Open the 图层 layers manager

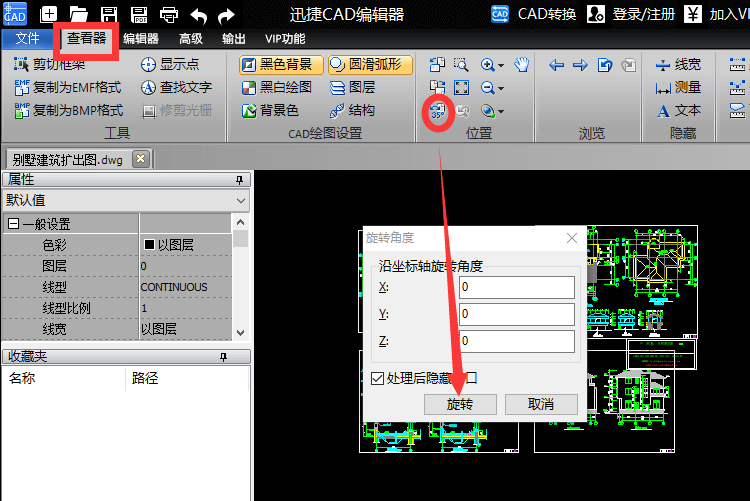(353, 87)
